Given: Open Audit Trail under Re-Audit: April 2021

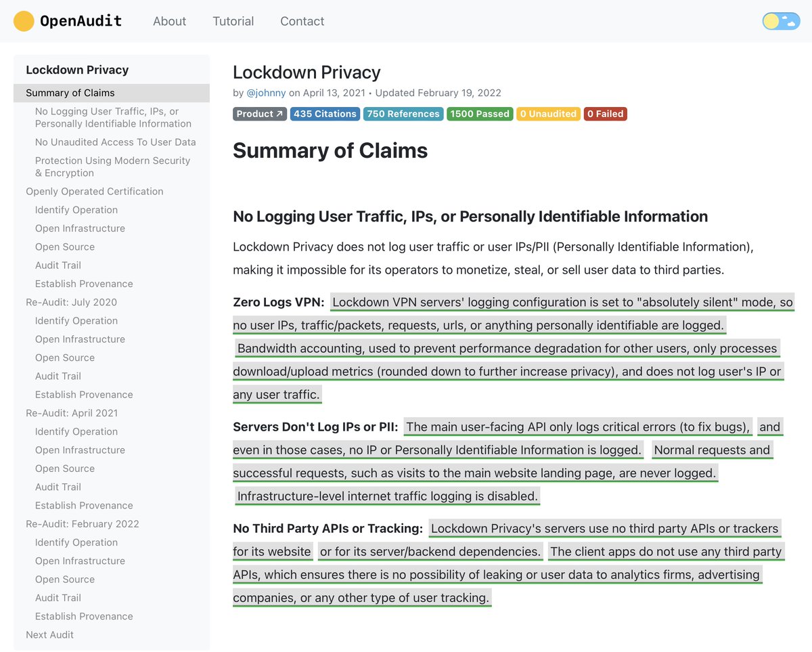Looking at the screenshot, I should [58, 487].
